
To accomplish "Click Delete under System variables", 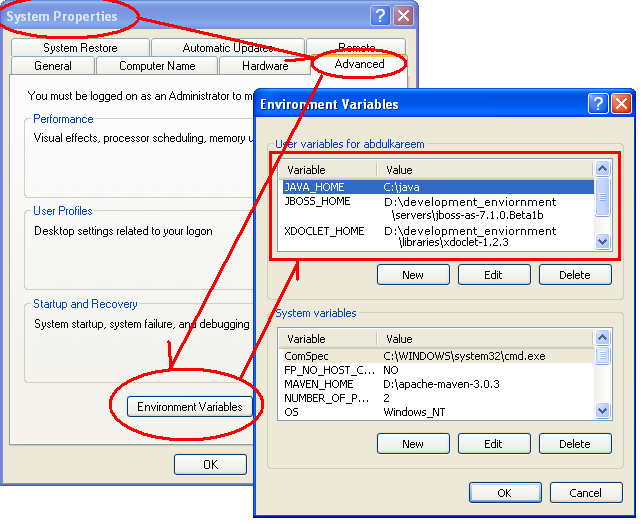I will point(575,444).
